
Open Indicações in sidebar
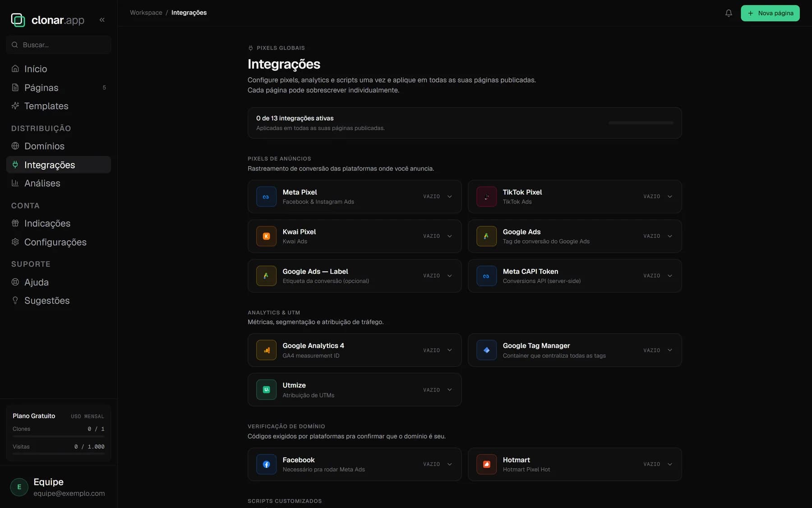coord(59,223)
